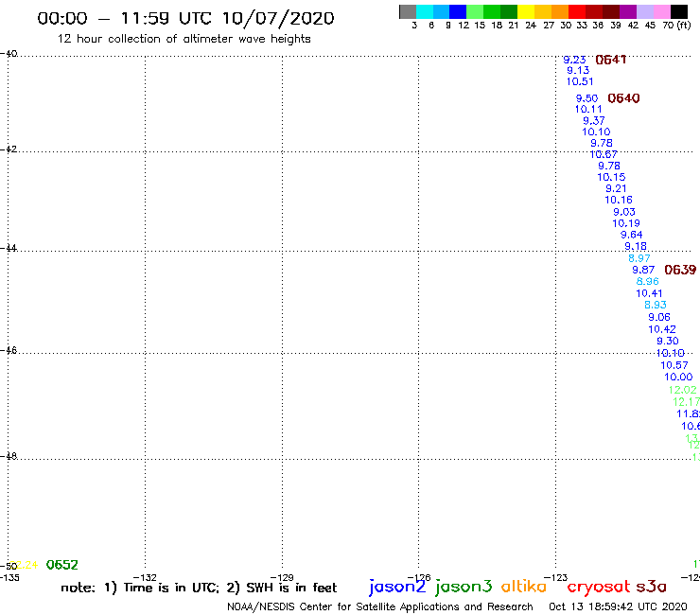The height and width of the screenshot is (615, 700).
Task: Click the 10.67 wave height reading
Action: click(604, 154)
